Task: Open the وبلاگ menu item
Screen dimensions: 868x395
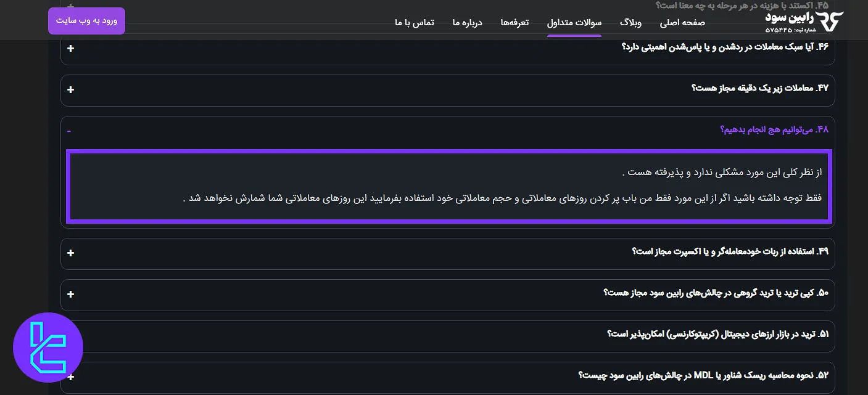Action: tap(631, 22)
